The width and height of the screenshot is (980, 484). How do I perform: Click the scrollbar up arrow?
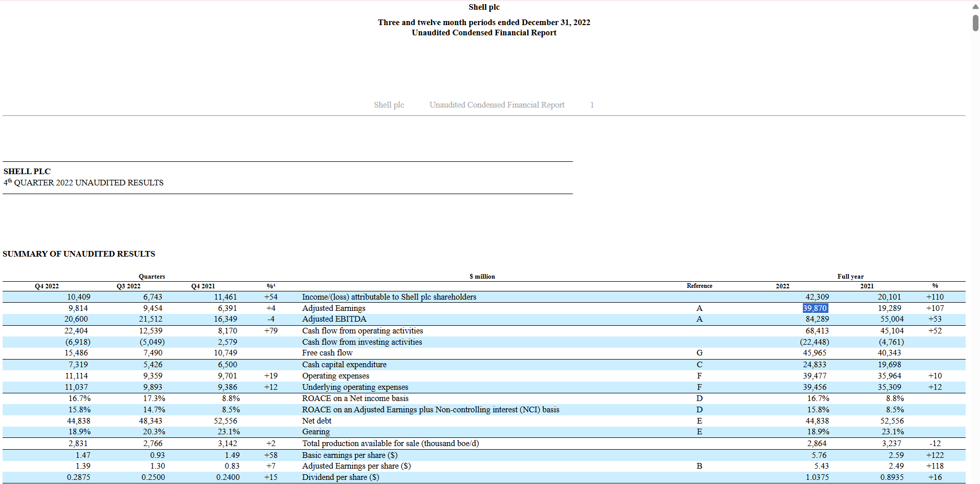tap(975, 6)
